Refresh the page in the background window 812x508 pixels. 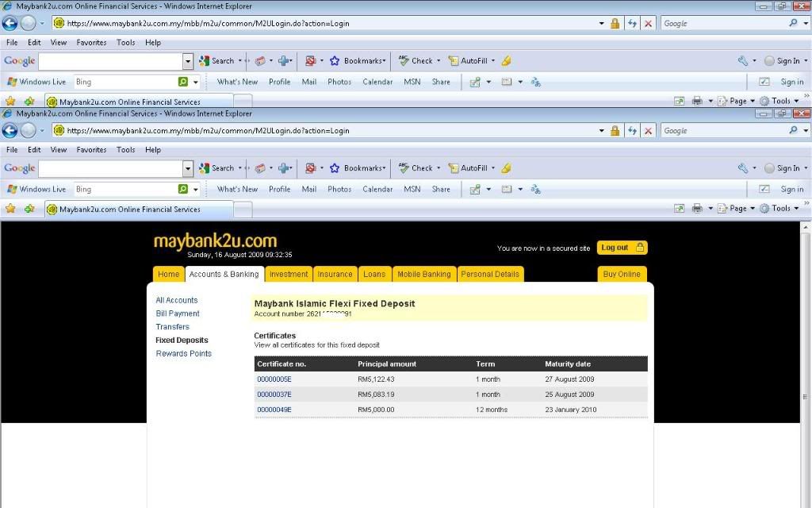(632, 23)
